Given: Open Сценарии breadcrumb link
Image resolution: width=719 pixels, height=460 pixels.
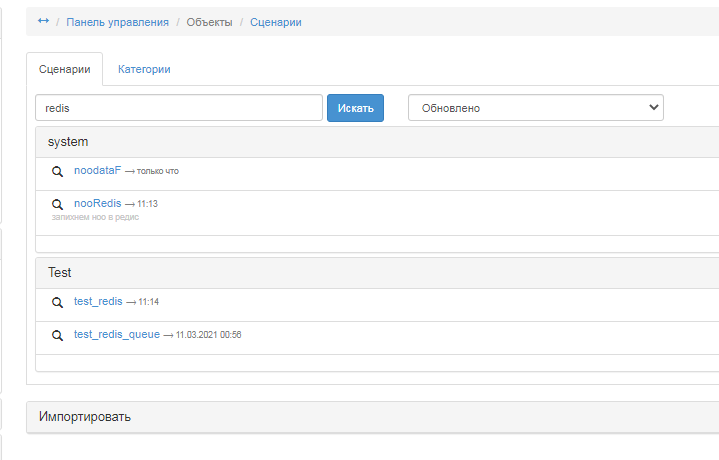Looking at the screenshot, I should 276,22.
